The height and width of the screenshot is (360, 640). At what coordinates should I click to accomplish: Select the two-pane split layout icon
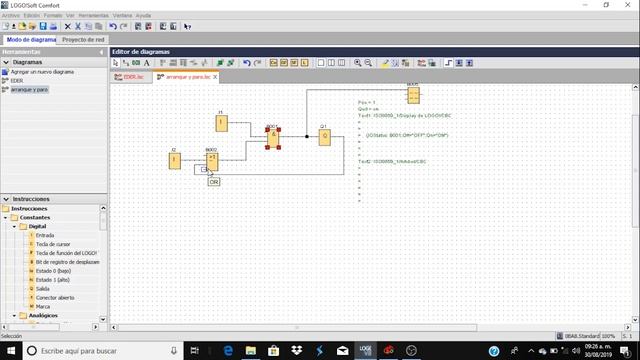pos(331,63)
